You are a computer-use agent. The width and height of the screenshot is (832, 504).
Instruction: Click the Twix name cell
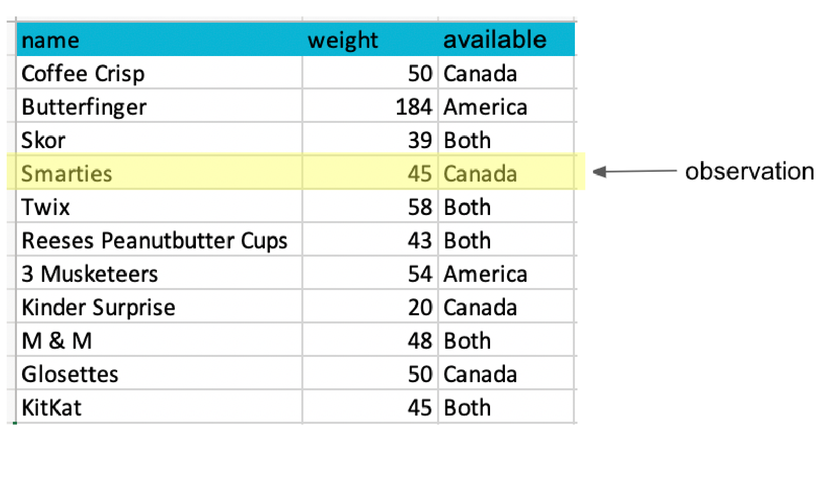pos(45,207)
